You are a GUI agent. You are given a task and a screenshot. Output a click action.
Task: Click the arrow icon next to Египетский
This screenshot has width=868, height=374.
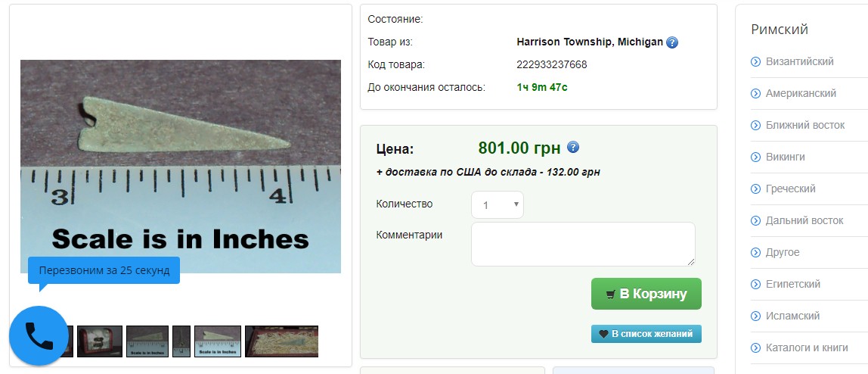point(755,284)
